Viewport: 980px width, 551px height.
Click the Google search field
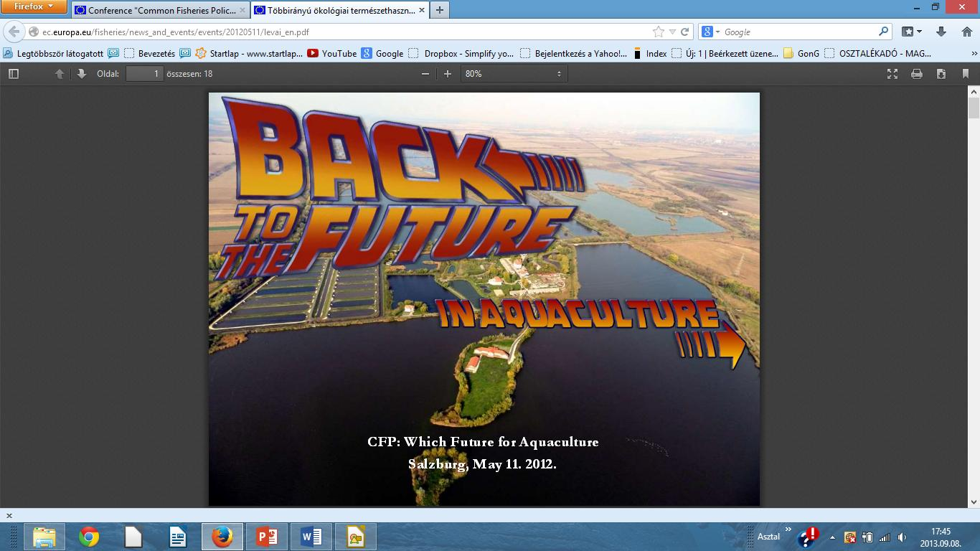pyautogui.click(x=800, y=32)
